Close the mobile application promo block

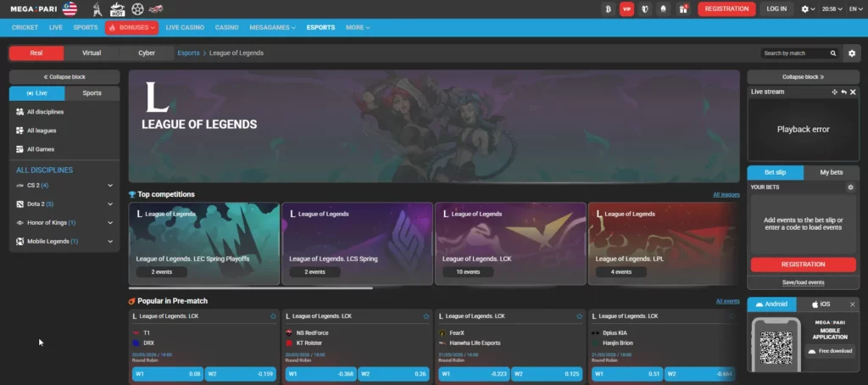(853, 304)
